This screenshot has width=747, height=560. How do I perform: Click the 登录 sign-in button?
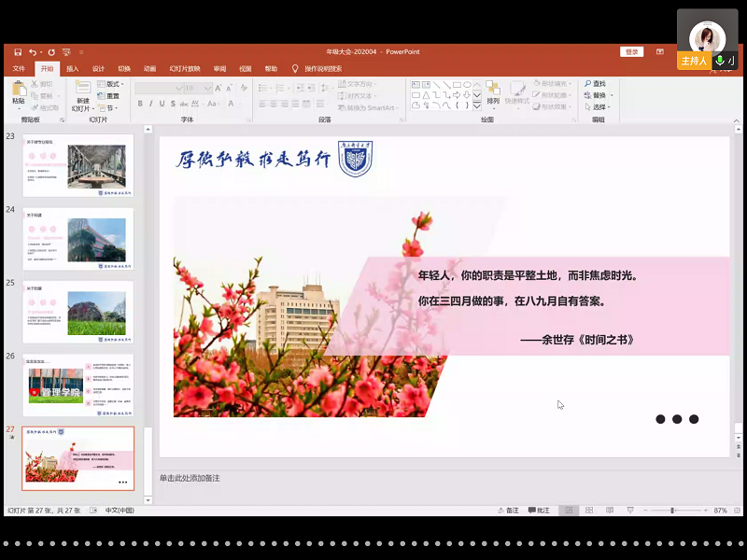tap(632, 52)
